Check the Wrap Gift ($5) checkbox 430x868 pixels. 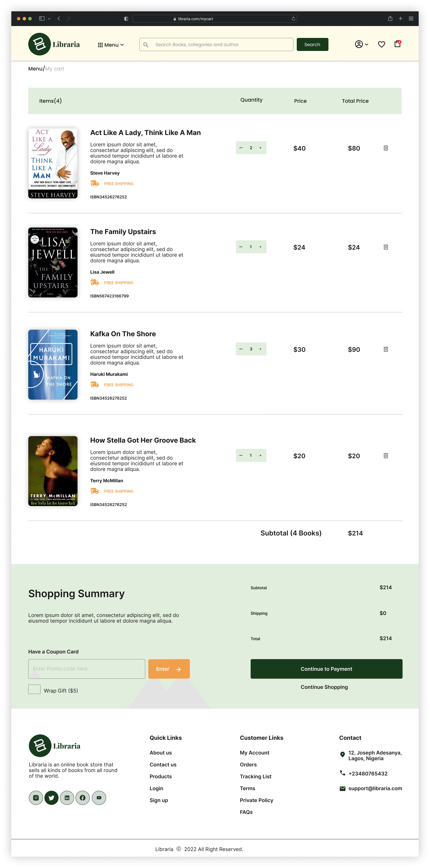(x=34, y=689)
